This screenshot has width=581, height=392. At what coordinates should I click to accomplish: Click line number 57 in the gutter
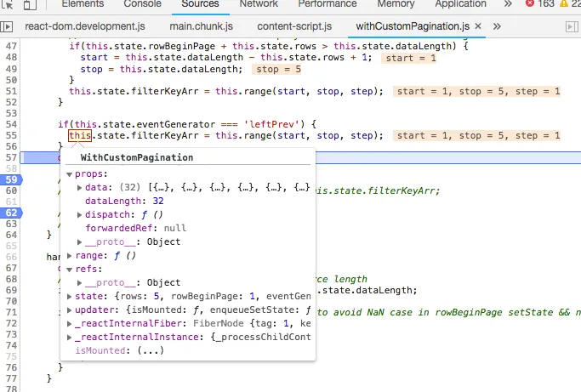tap(11, 157)
